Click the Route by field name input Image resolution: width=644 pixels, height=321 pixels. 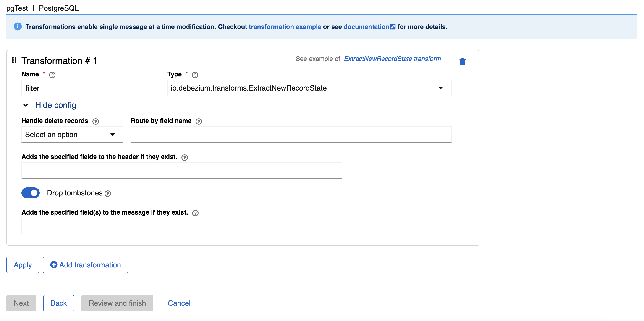coord(291,135)
